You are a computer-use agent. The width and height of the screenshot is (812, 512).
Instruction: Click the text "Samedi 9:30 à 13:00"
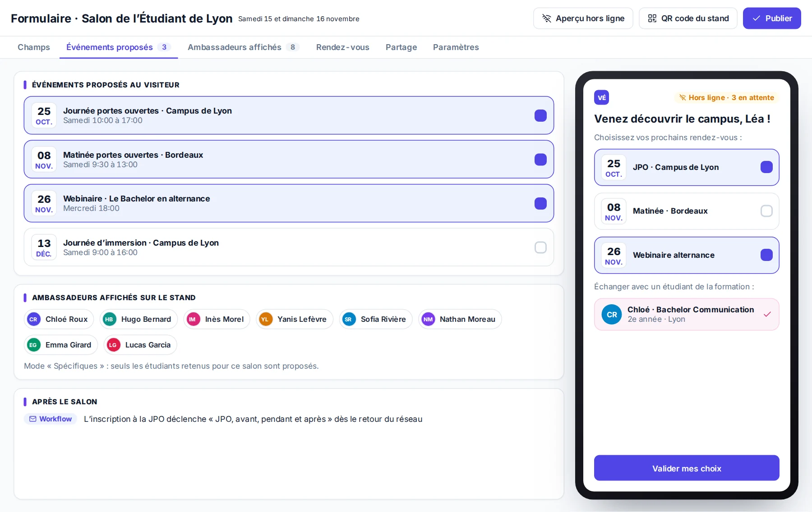tap(100, 165)
